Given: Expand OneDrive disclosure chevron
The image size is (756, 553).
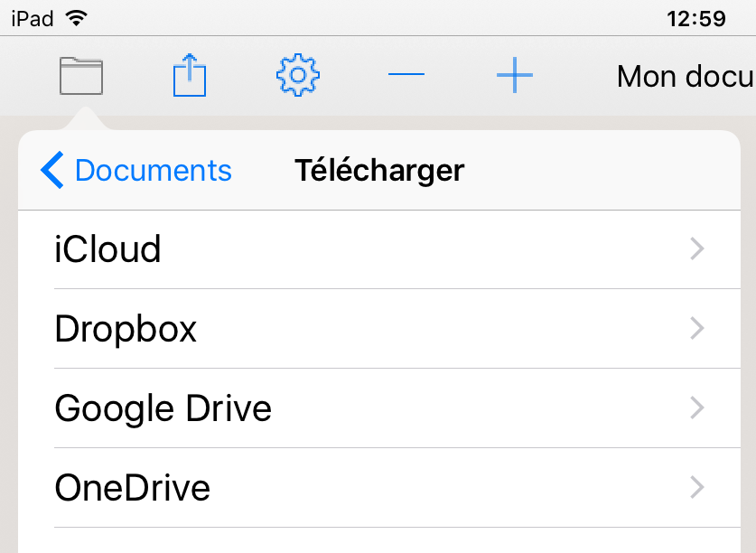Looking at the screenshot, I should pyautogui.click(x=697, y=487).
